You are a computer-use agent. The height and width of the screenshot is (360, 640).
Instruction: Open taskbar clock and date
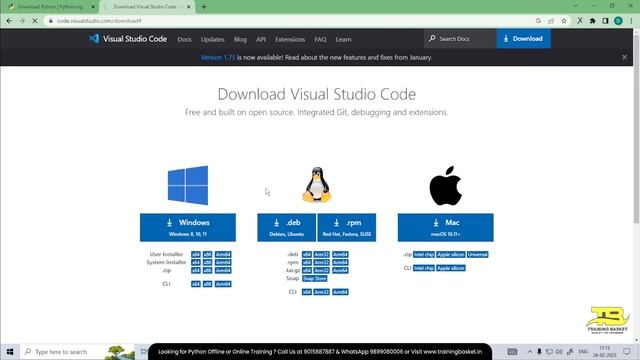[x=605, y=351]
